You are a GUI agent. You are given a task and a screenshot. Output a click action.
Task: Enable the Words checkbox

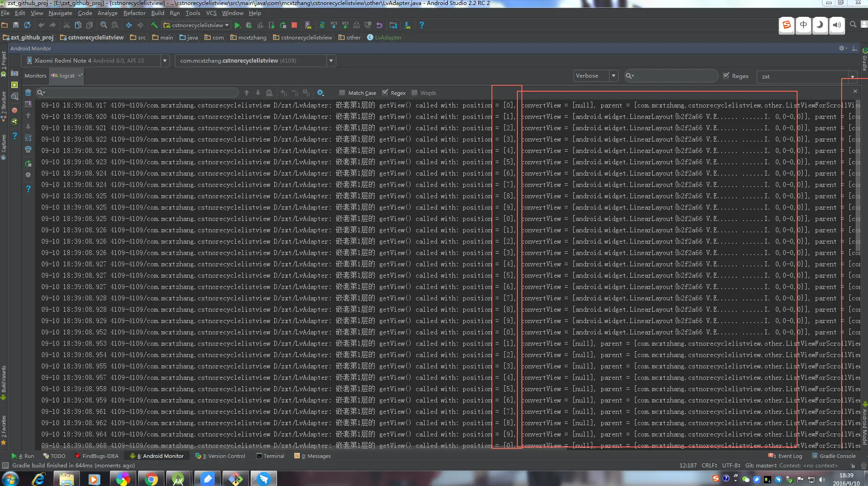point(414,93)
